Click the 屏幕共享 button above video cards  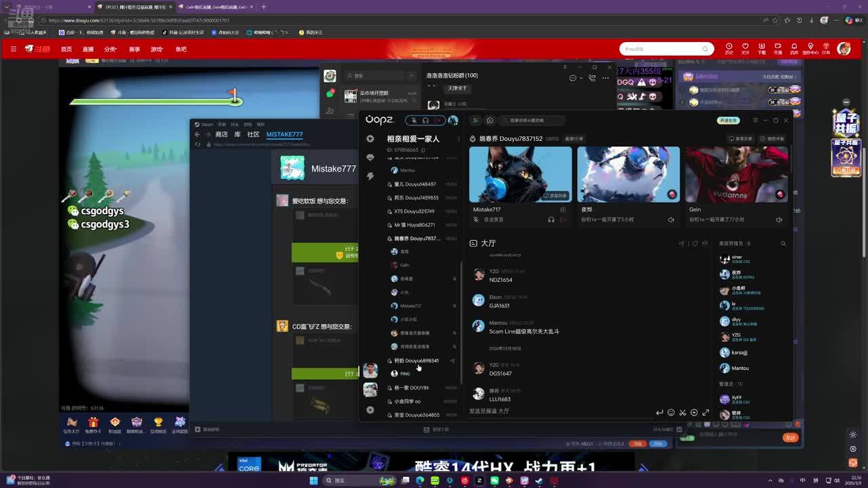click(x=741, y=139)
